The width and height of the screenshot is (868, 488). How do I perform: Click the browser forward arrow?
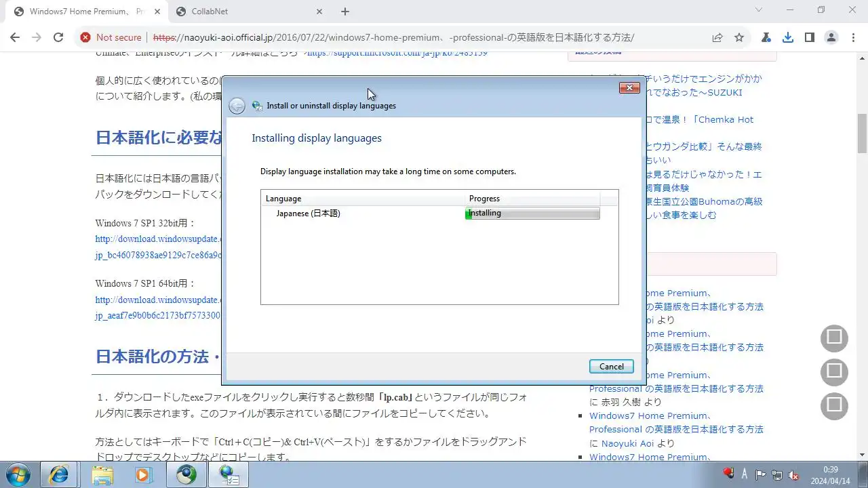point(37,38)
